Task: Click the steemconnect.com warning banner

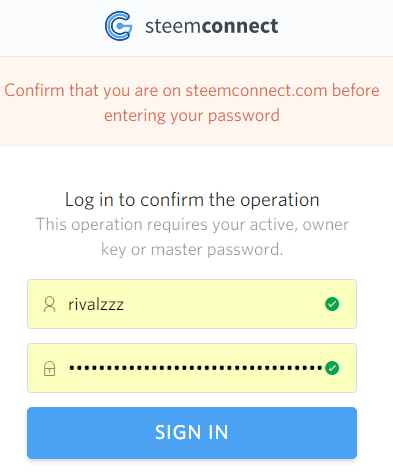Action: click(x=196, y=102)
